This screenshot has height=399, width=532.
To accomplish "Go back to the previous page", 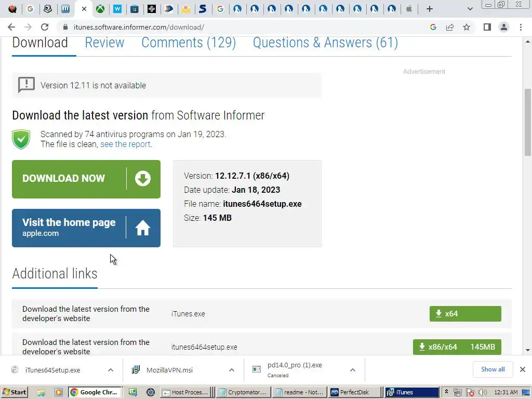I will (11, 27).
